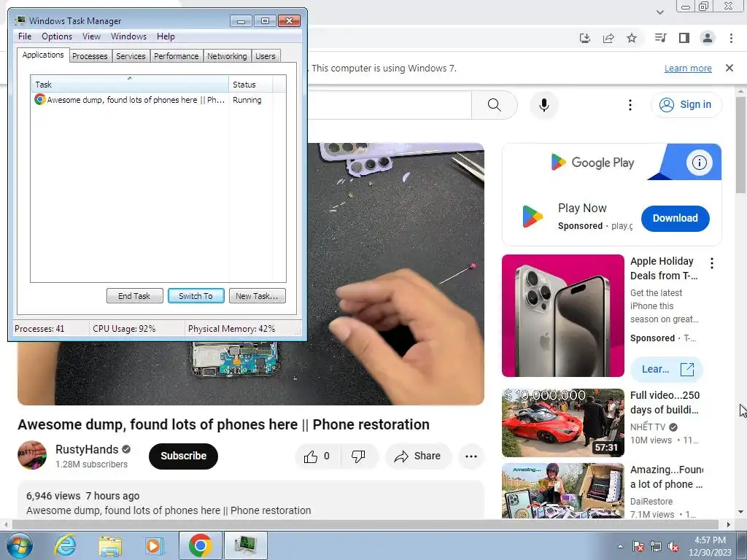747x560 pixels.
Task: Open the Options menu
Action: pyautogui.click(x=57, y=36)
